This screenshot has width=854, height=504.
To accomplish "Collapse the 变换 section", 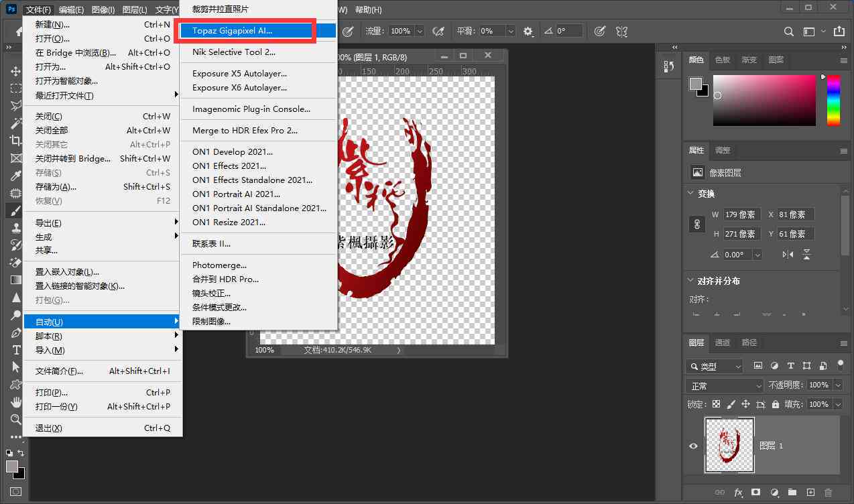I will click(x=691, y=193).
